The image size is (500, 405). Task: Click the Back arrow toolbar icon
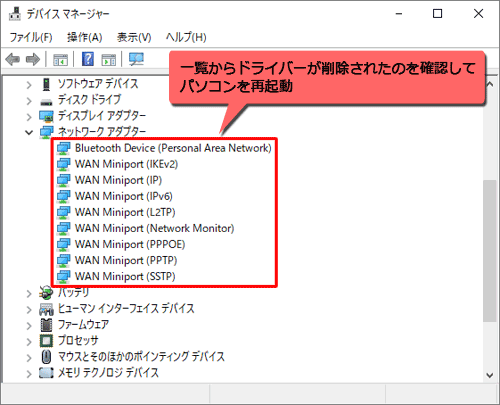coord(13,60)
